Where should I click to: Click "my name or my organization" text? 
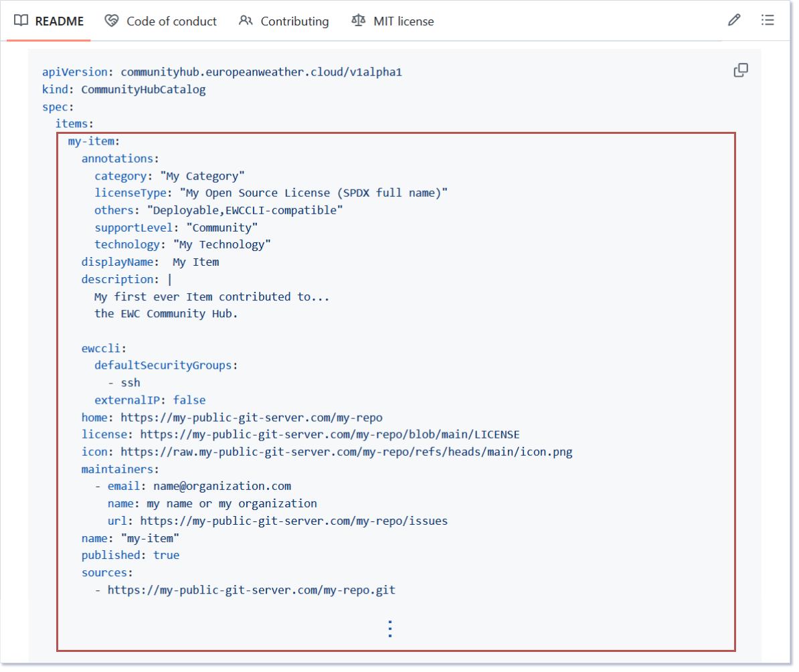click(232, 504)
